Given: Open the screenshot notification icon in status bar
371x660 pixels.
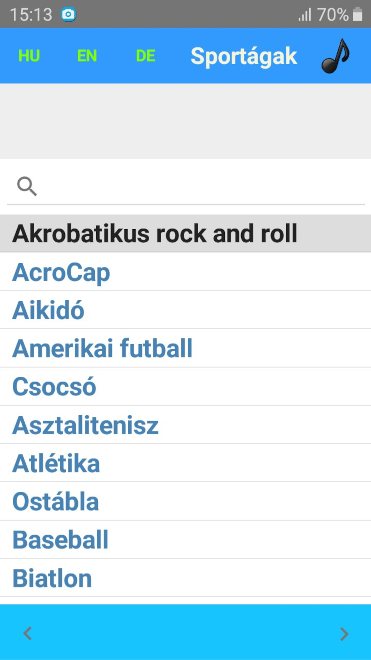Looking at the screenshot, I should [x=68, y=15].
